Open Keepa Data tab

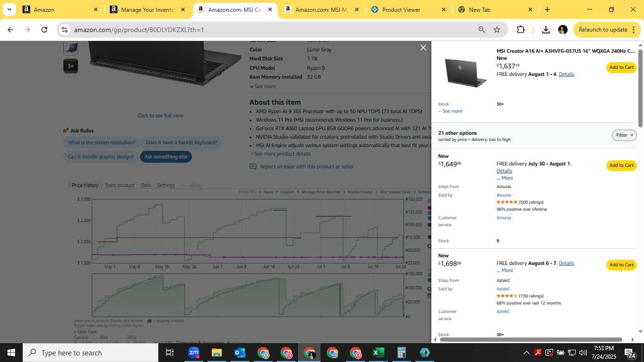[x=146, y=185]
